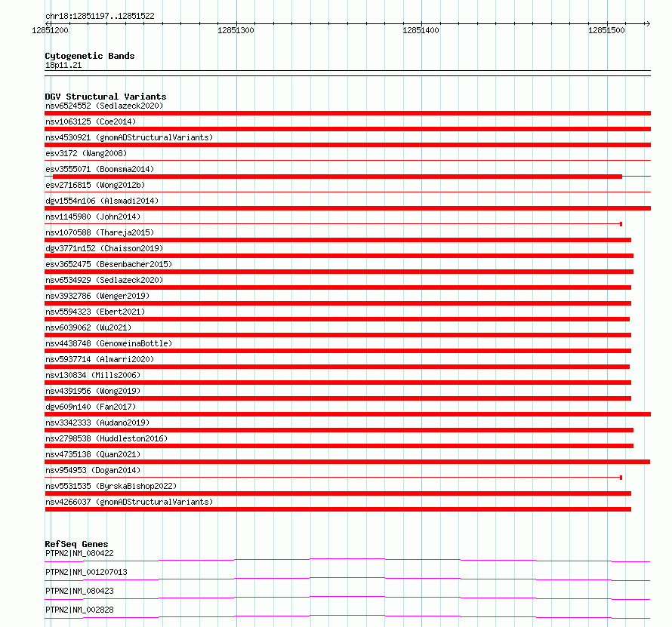Select the DGV Structural Variants track title
672x627 pixels.
tap(106, 97)
